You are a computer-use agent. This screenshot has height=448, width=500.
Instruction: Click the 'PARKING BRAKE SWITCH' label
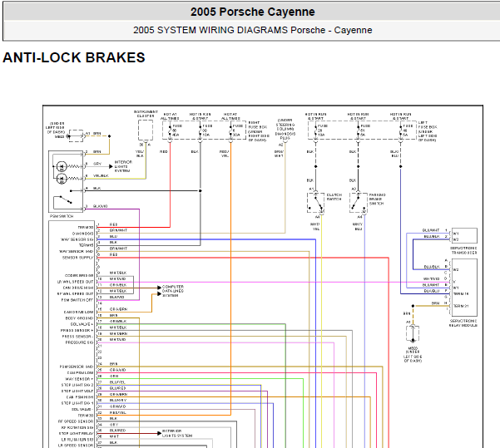tap(377, 199)
